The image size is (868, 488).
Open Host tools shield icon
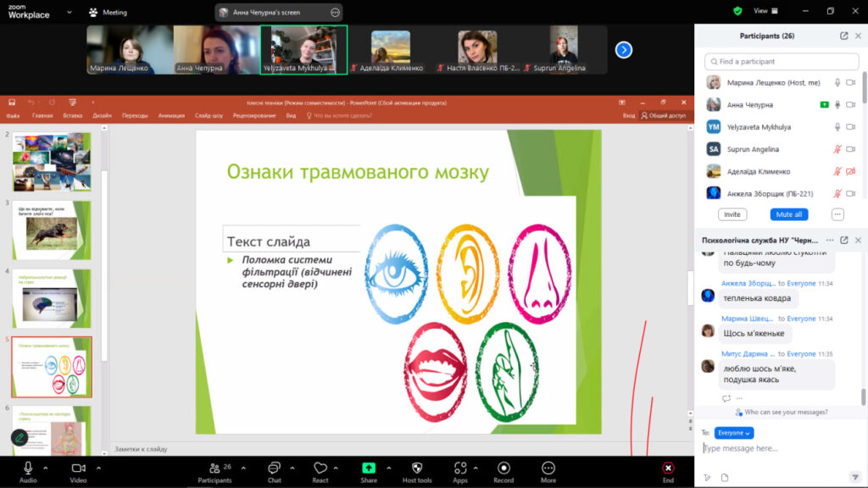point(417,468)
